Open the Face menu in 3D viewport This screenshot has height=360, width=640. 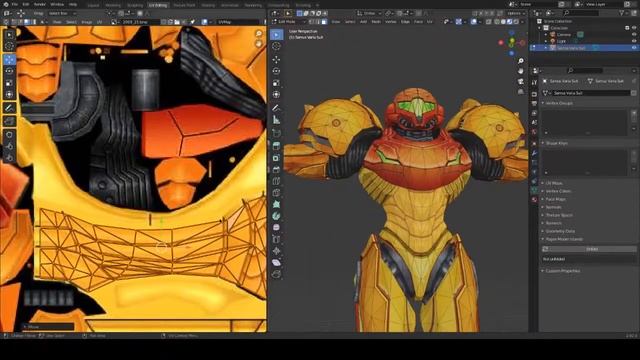click(x=418, y=22)
